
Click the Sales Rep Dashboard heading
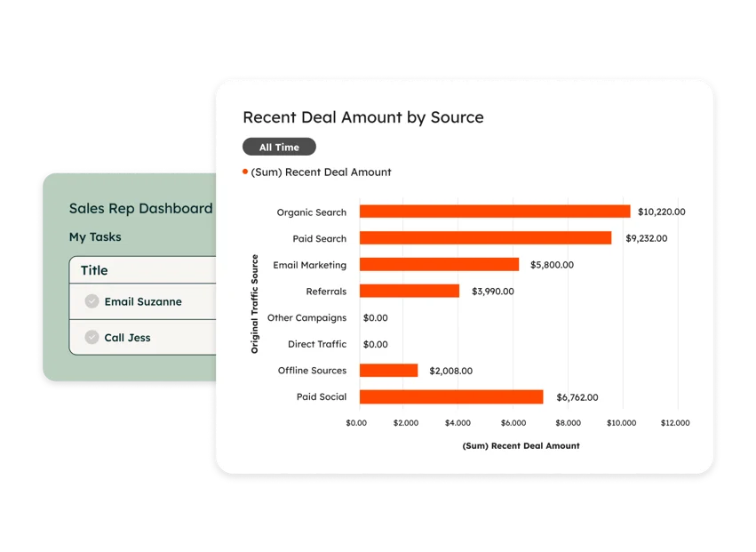140,209
